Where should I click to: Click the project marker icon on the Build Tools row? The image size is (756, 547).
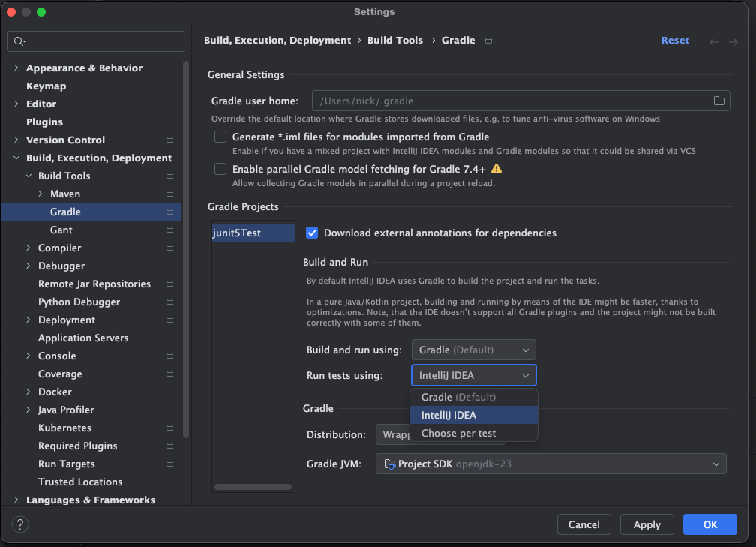(x=169, y=176)
